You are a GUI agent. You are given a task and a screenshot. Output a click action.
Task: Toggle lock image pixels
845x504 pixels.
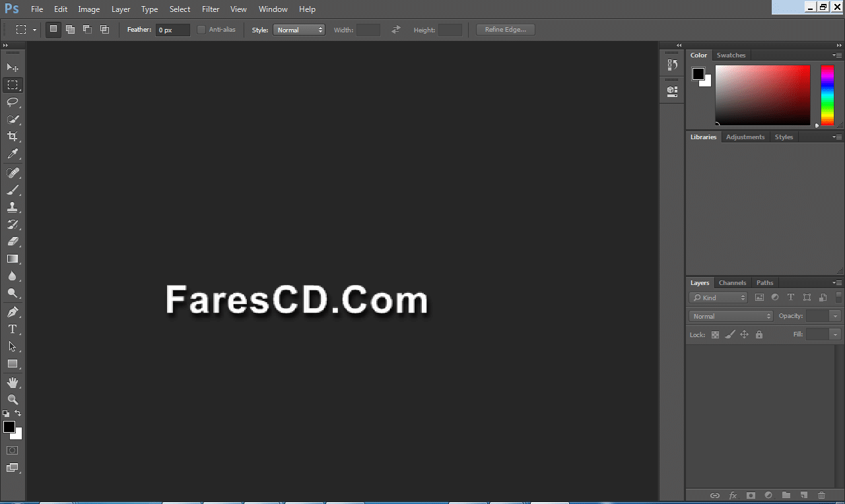(729, 335)
